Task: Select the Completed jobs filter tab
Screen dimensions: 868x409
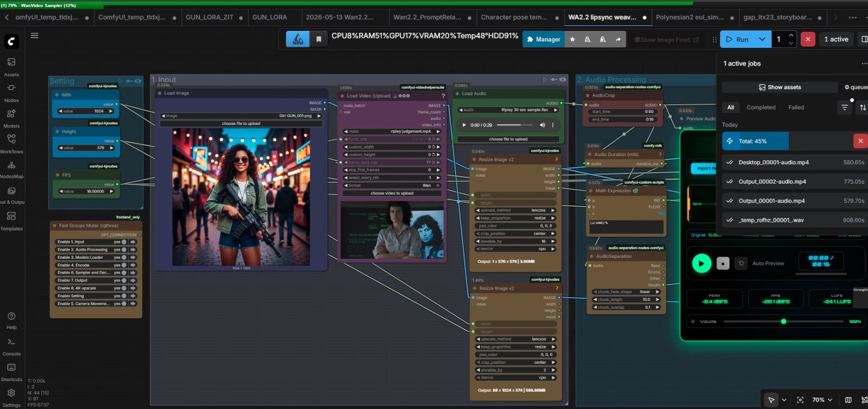Action: (x=761, y=107)
